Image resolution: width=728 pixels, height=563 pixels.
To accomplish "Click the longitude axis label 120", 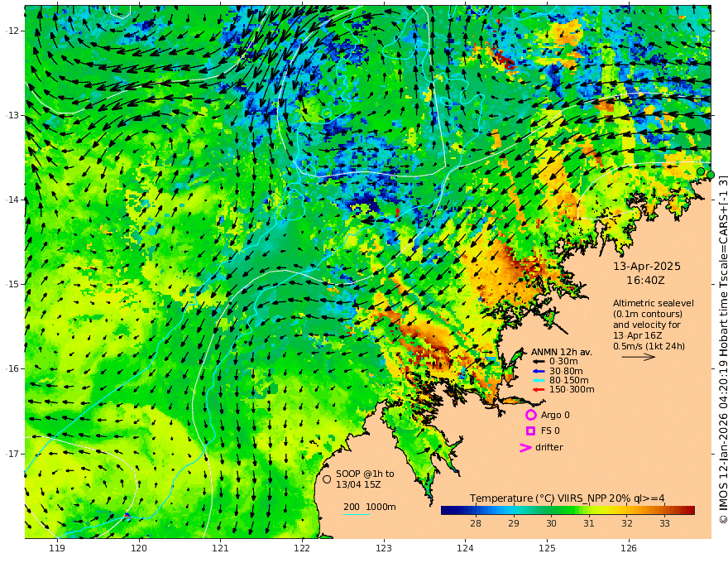I will (x=139, y=549).
